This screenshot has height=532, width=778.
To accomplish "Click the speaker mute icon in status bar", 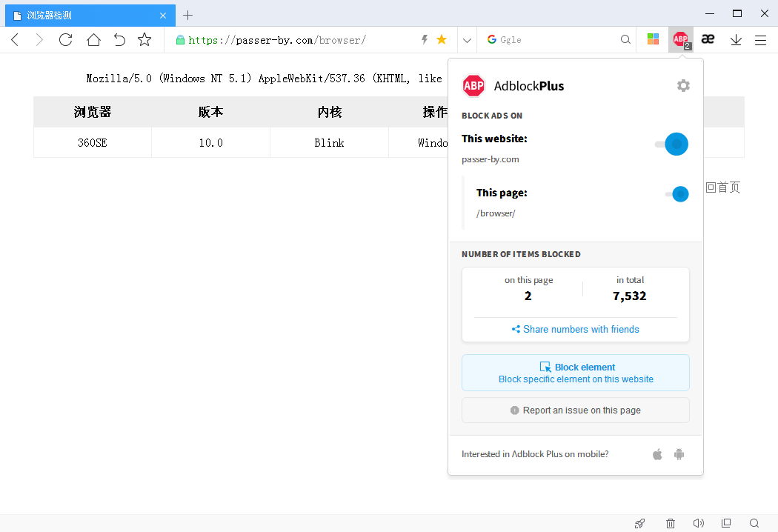I will coord(698,523).
